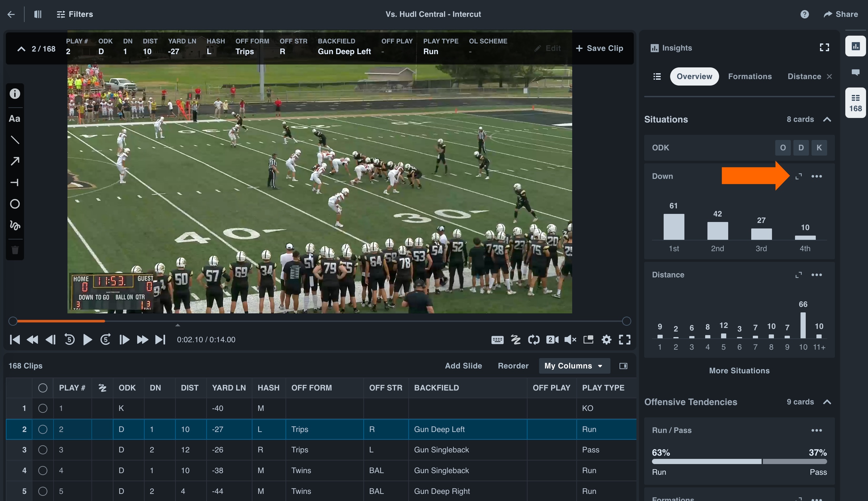Share this Intercut video
The height and width of the screenshot is (501, 868).
pos(840,14)
